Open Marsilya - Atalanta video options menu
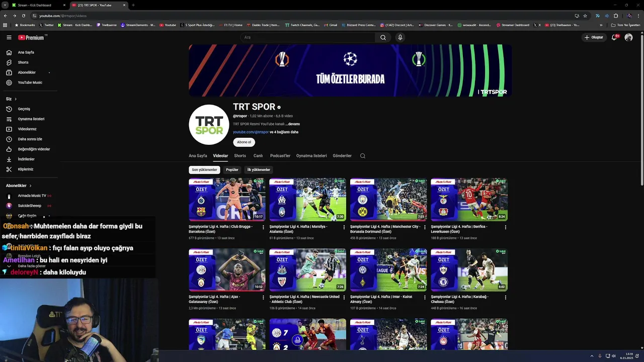The width and height of the screenshot is (644, 362). [344, 227]
